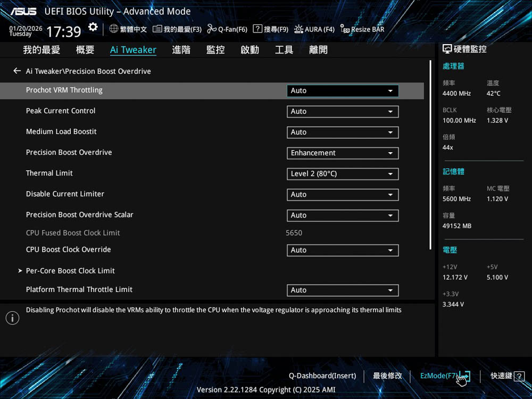Click the 最後修改 last modified button

tap(387, 376)
